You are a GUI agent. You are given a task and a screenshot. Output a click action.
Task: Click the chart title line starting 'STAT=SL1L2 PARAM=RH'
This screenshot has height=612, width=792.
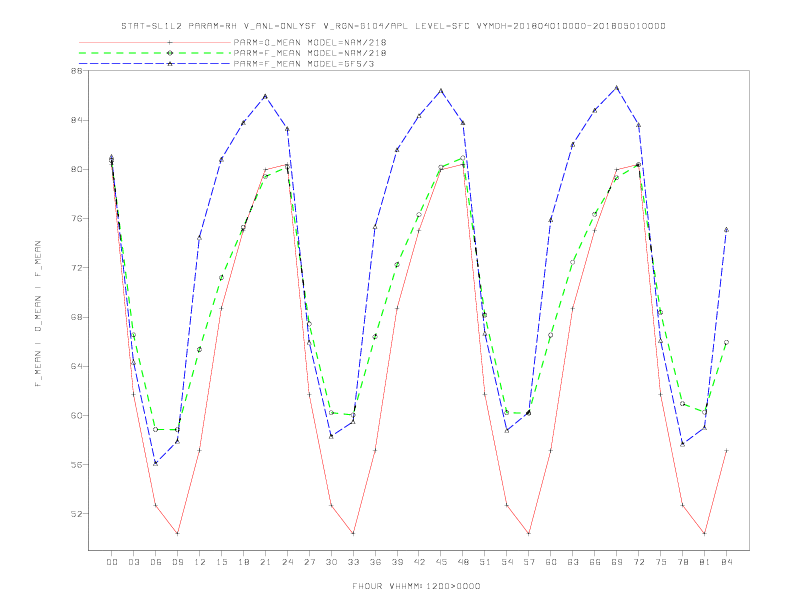393,26
